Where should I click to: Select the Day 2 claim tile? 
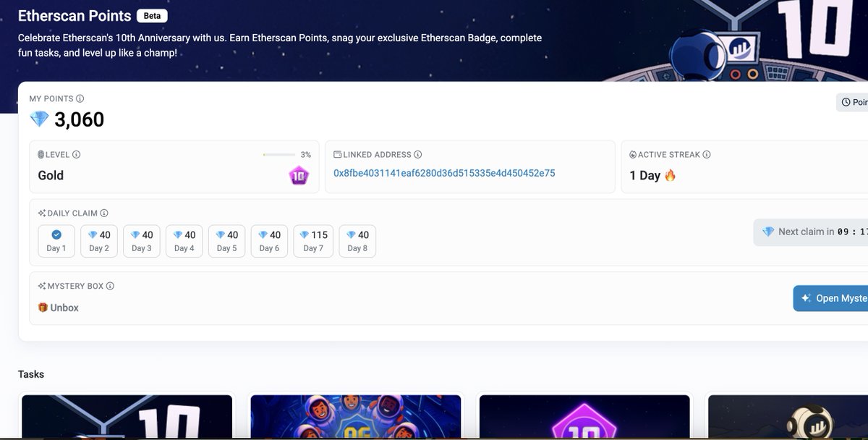pos(99,241)
